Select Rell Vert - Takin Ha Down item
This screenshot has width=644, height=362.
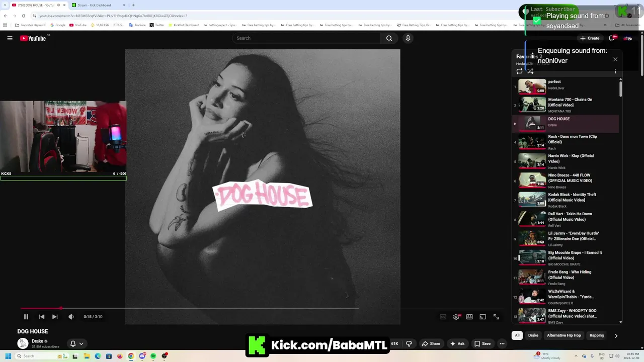pyautogui.click(x=566, y=220)
